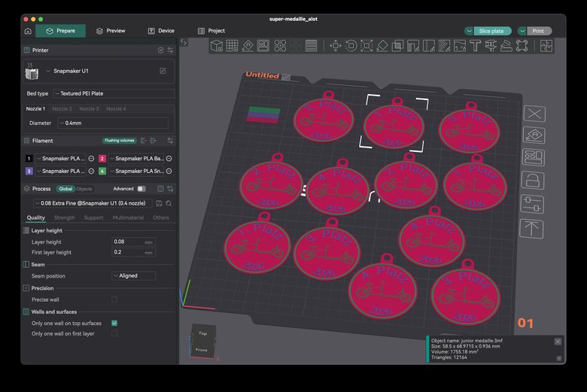Select the Assemble tool icon
587x392 pixels.
506,46
